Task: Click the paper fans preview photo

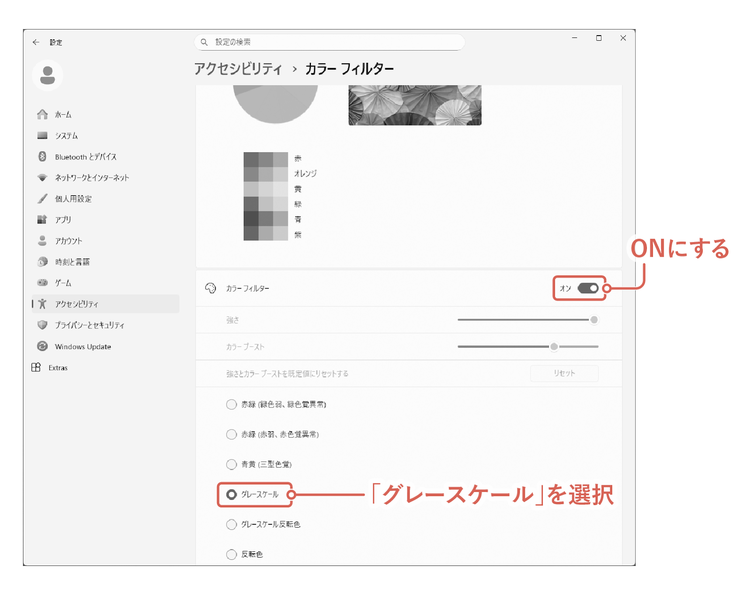Action: [415, 105]
